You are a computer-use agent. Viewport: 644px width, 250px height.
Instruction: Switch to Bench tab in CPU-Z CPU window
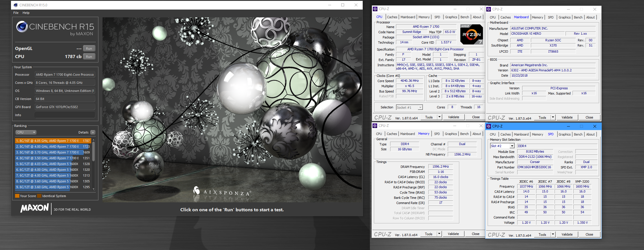[x=465, y=17]
